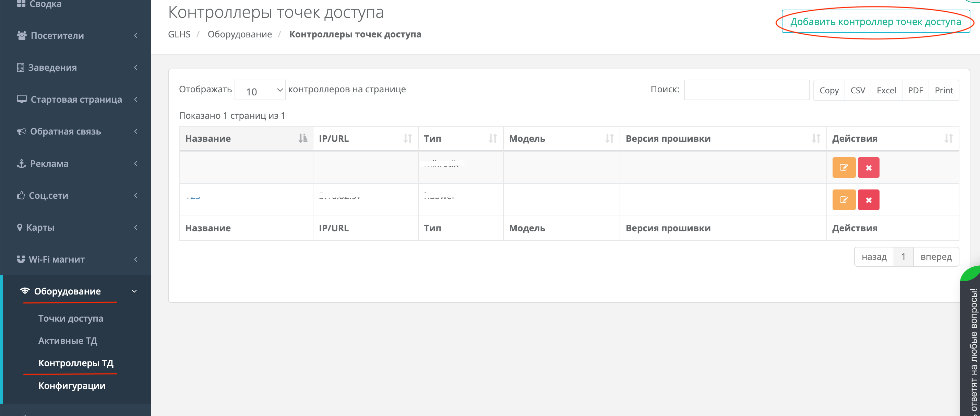Open Активные ТД submenu item
Screen dimensions: 980x416
point(68,341)
